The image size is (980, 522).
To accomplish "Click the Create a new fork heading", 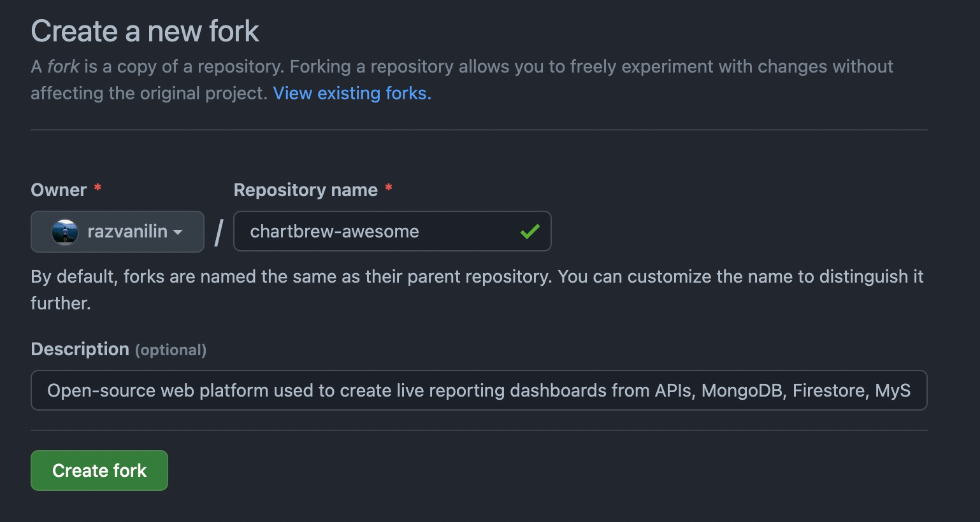I will tap(145, 31).
